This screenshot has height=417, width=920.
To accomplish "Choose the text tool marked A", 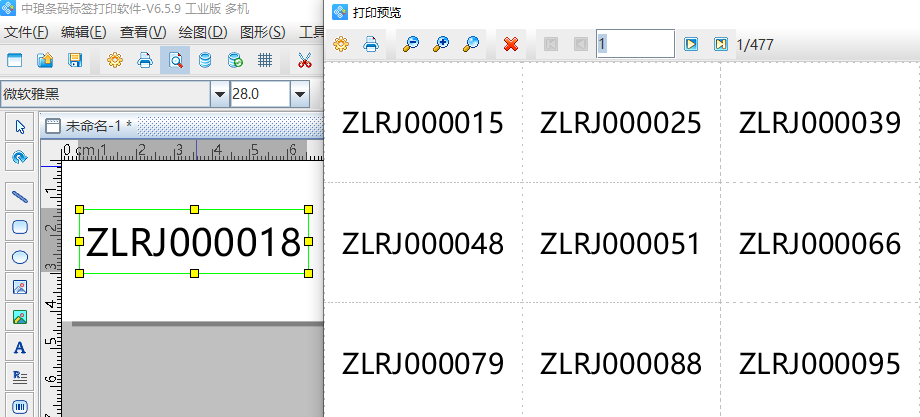I will (x=19, y=348).
